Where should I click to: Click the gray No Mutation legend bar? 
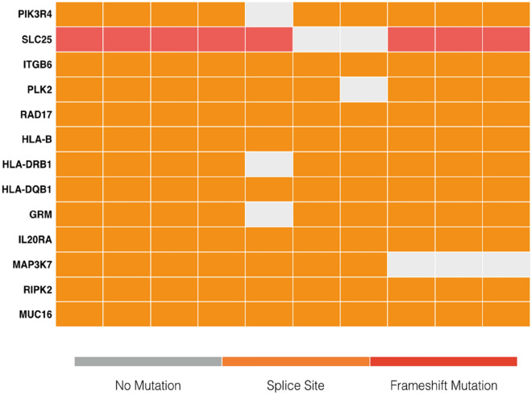[148, 361]
